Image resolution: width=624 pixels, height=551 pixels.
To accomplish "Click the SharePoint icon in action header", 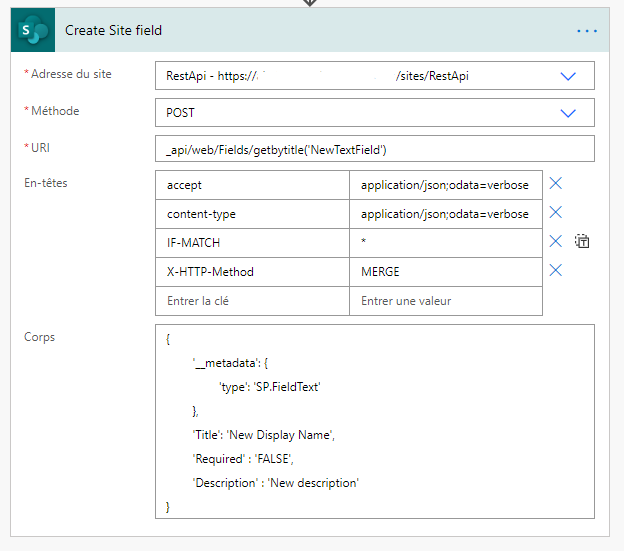I will 33,30.
